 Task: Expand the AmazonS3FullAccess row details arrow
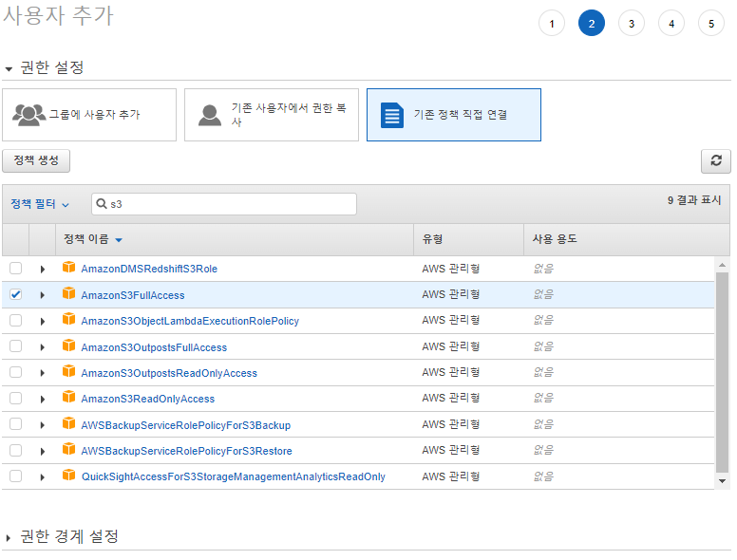pos(43,295)
